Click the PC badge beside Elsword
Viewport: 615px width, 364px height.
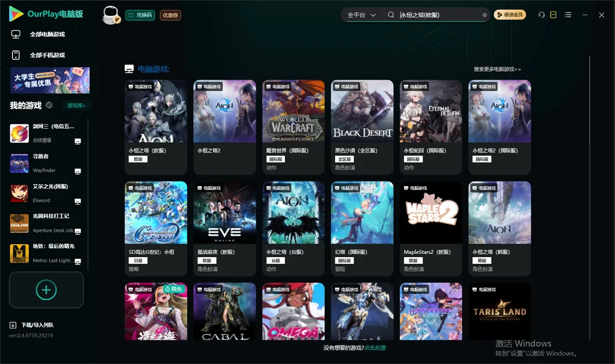click(x=77, y=202)
